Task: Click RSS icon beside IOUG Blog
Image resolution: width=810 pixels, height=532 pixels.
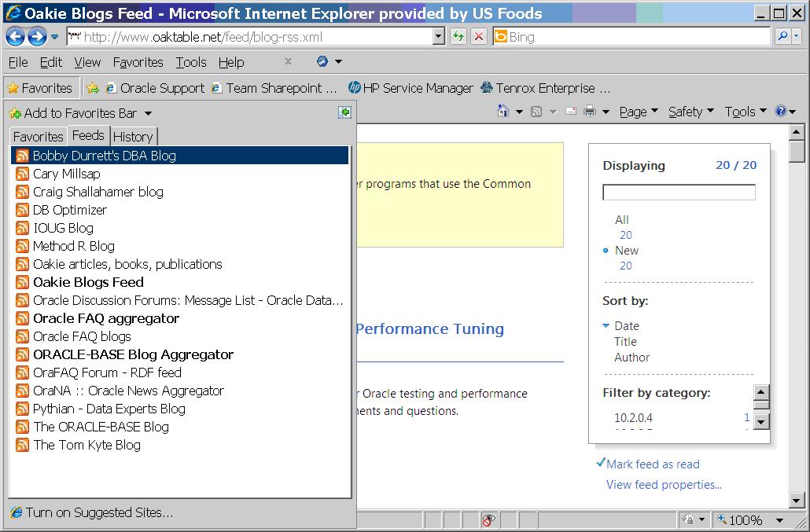Action: point(22,228)
